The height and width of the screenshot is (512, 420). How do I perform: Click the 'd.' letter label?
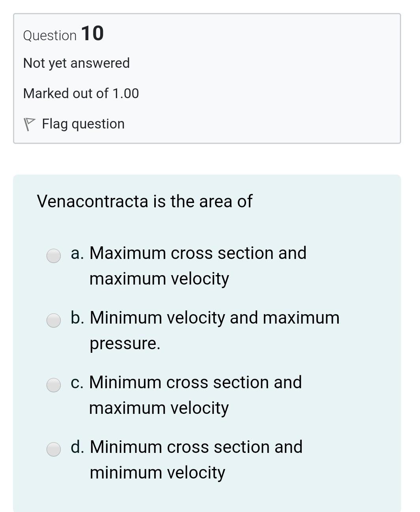pyautogui.click(x=77, y=447)
